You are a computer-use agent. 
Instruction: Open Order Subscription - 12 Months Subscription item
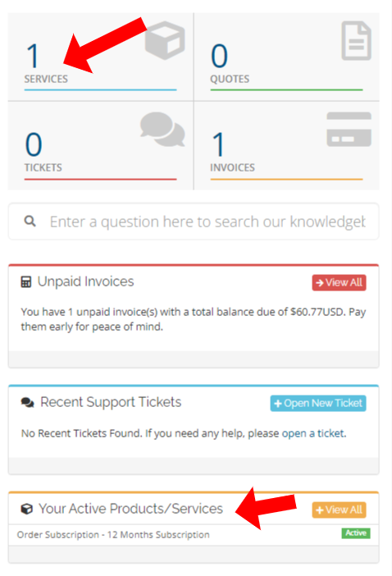coord(113,535)
